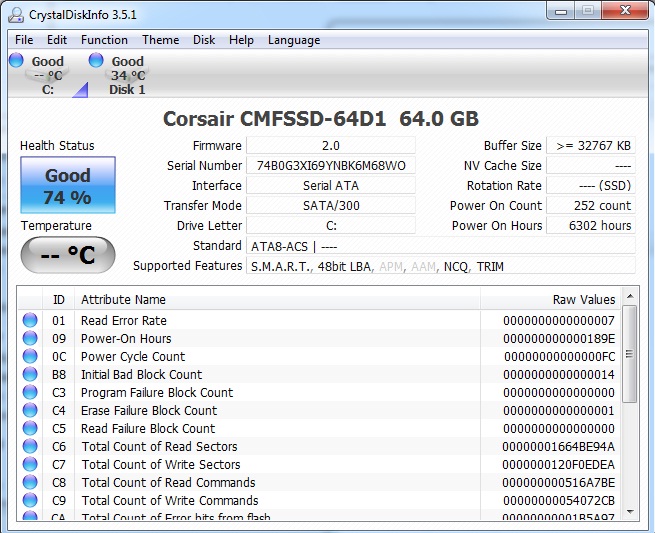
Task: Click status orb for Power-On Hours row
Action: 30,338
